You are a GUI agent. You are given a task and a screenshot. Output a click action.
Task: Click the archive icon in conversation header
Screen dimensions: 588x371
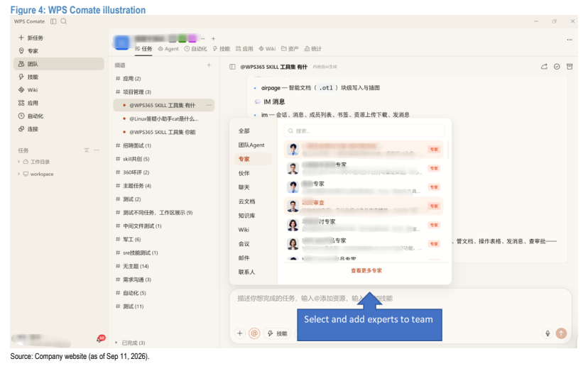[x=570, y=67]
